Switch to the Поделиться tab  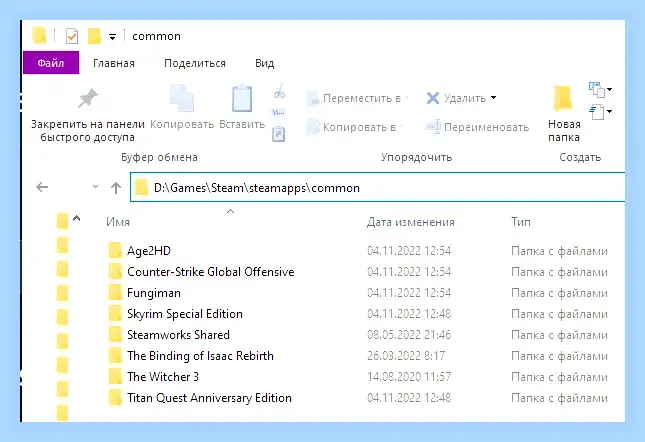pyautogui.click(x=195, y=63)
